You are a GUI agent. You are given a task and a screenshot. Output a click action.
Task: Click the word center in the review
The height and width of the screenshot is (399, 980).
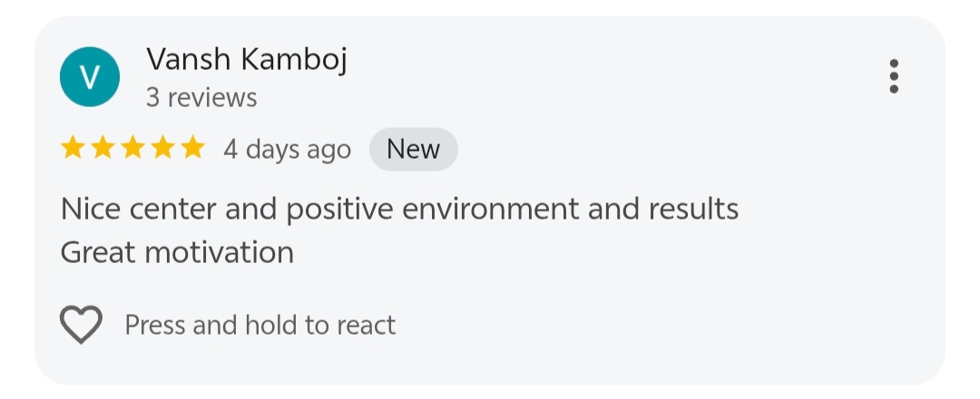171,209
